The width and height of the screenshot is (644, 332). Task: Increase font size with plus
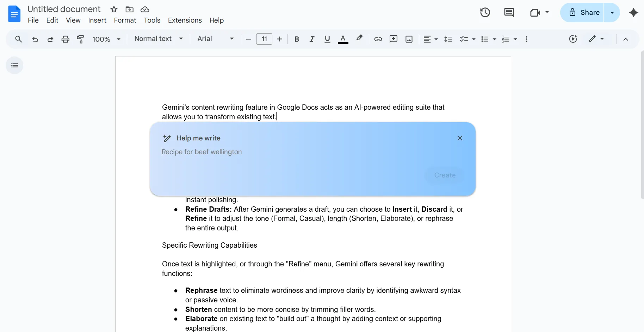(280, 39)
